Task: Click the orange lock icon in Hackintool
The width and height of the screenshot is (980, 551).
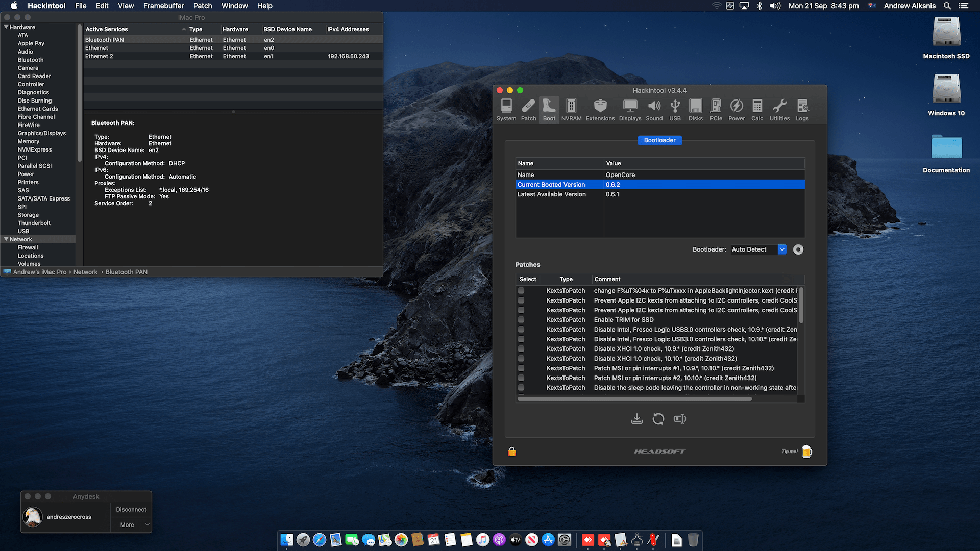Action: tap(512, 452)
